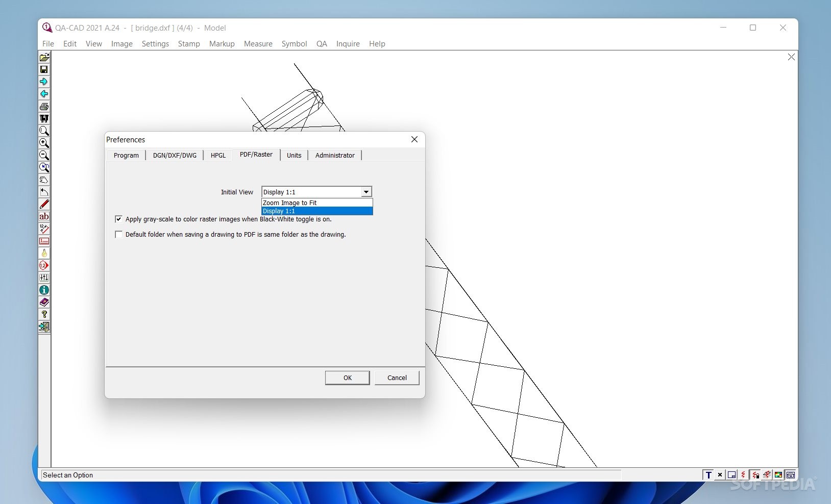The height and width of the screenshot is (504, 831).
Task: Click the Zoom Out minus magnifier icon
Action: click(x=44, y=155)
